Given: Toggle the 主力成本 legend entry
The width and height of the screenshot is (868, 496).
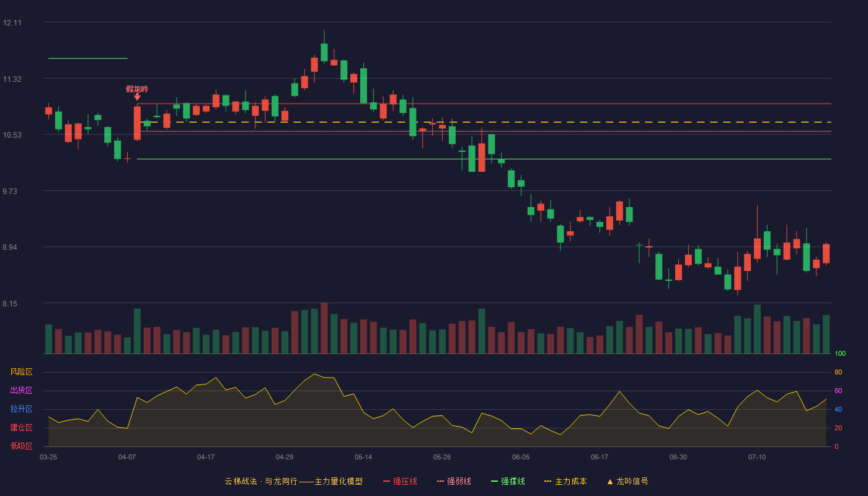Looking at the screenshot, I should click(x=565, y=481).
